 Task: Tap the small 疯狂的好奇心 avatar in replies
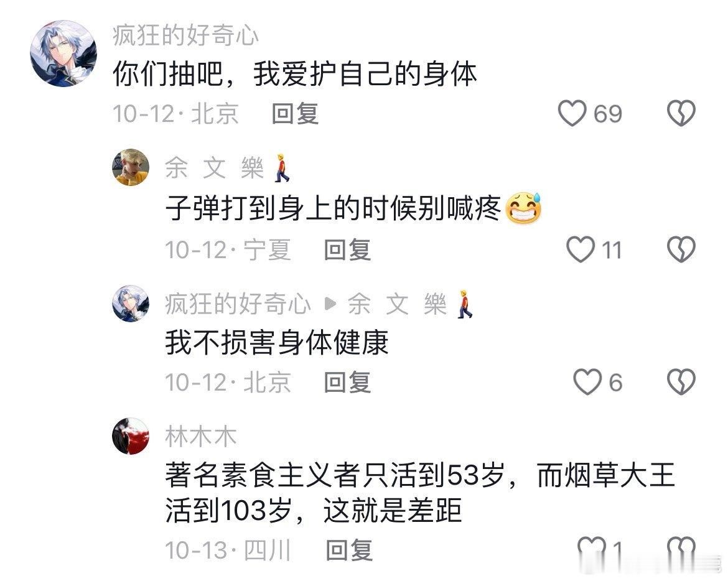coord(131,304)
